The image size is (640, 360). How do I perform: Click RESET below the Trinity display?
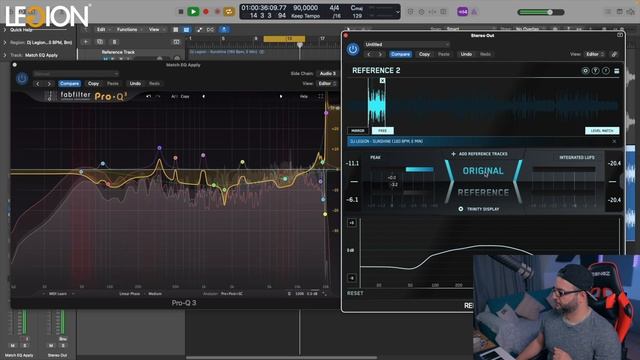[355, 293]
